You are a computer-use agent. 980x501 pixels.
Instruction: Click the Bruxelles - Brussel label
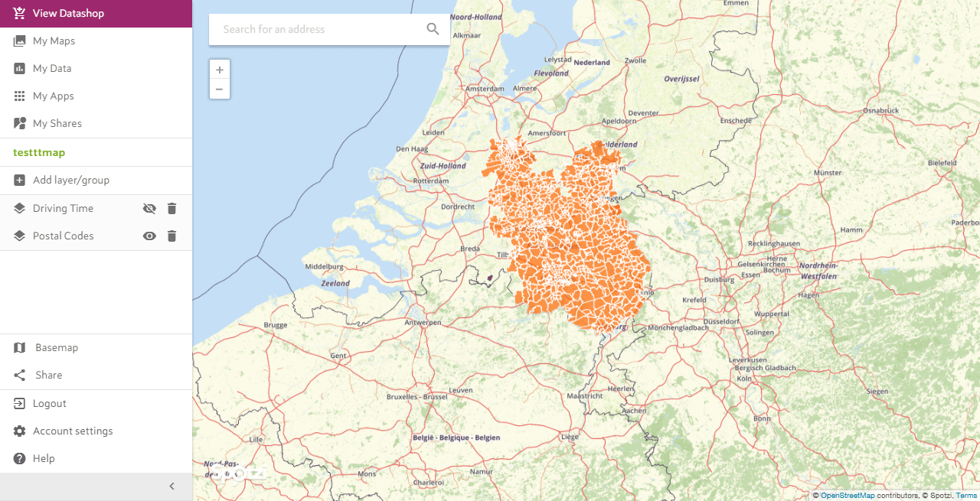click(416, 398)
